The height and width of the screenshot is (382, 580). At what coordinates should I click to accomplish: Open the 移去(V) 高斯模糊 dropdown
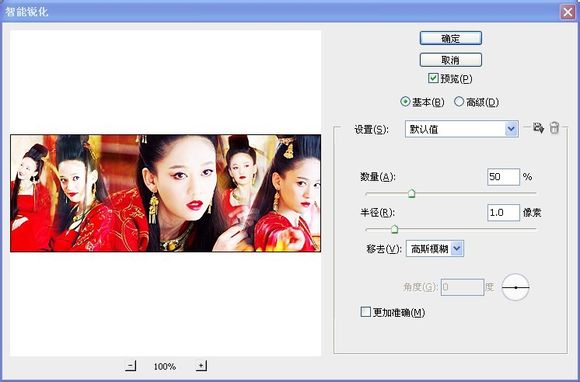tap(435, 249)
